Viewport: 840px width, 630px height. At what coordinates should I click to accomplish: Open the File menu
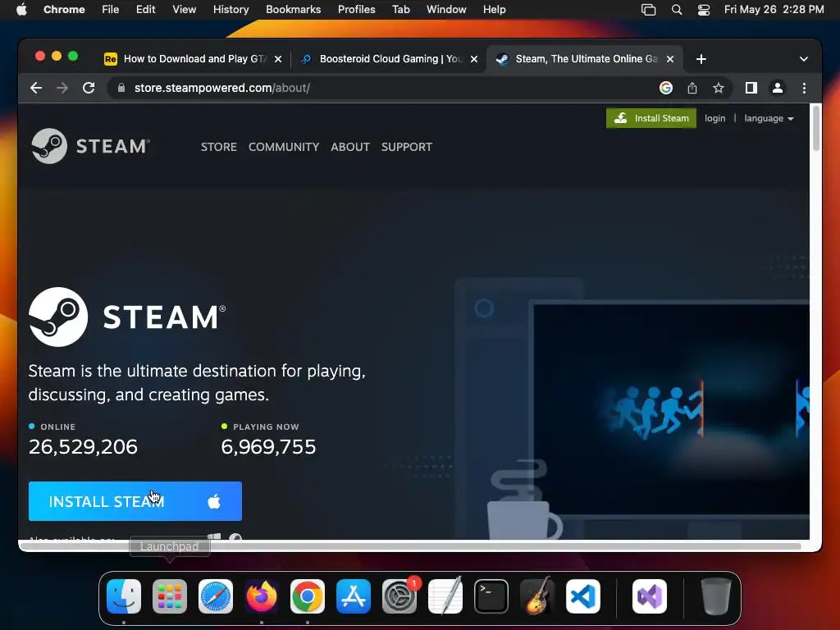tap(111, 10)
